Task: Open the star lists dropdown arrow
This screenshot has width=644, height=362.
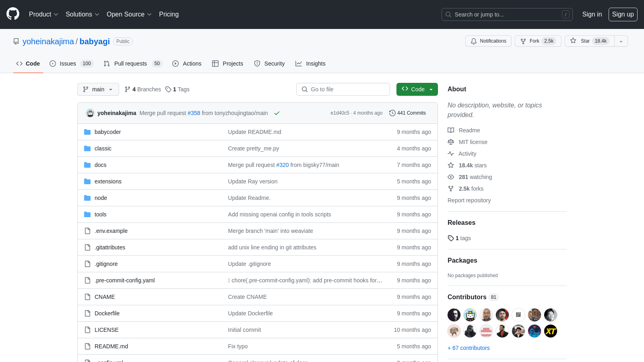Action: point(621,41)
